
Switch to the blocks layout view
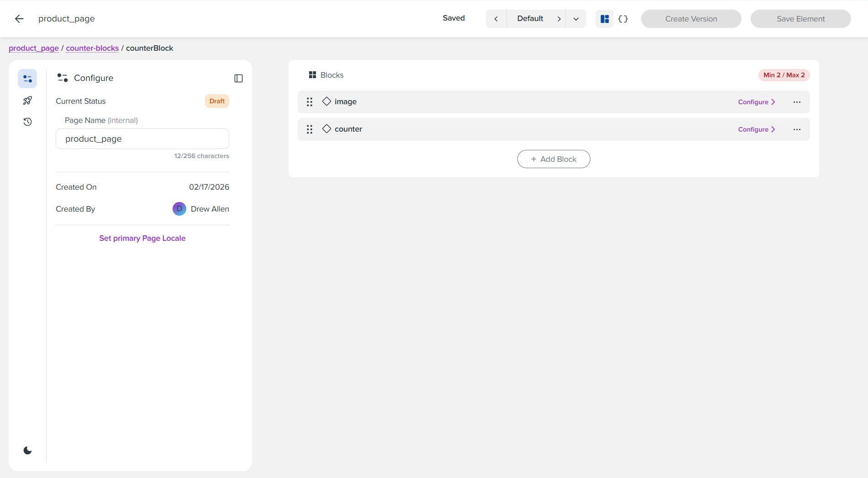pos(605,19)
